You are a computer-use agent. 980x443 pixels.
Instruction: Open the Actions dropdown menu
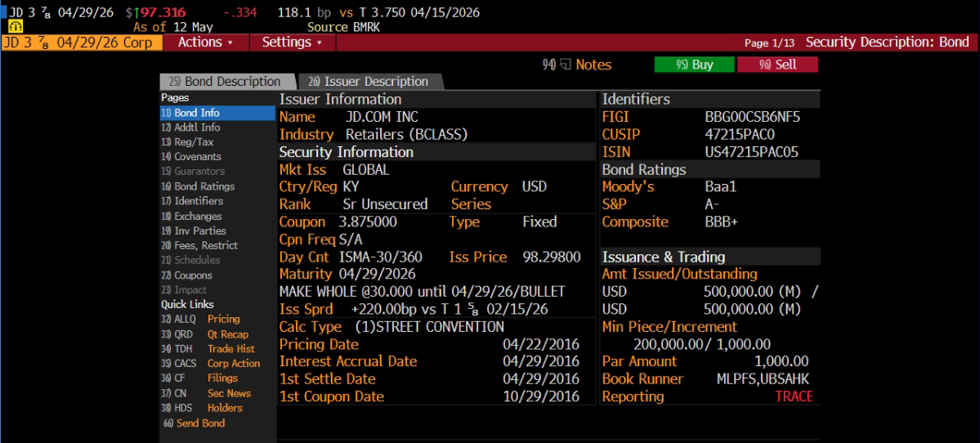[x=205, y=43]
